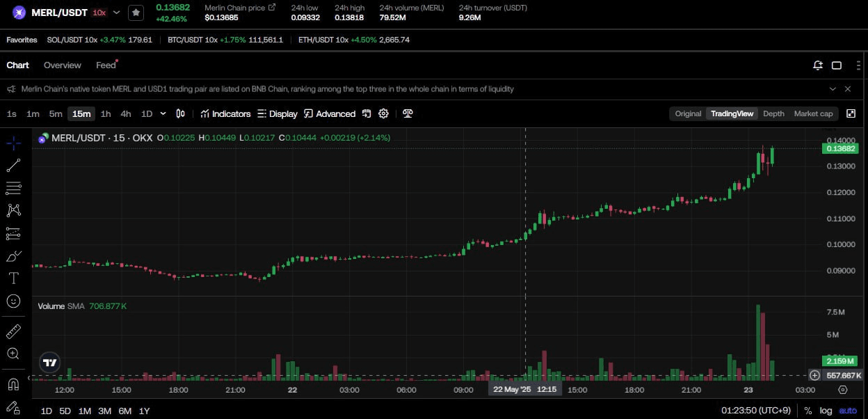Open SOL/USDT from the favorites bar
Screen dimensions: 868x419
click(99, 40)
